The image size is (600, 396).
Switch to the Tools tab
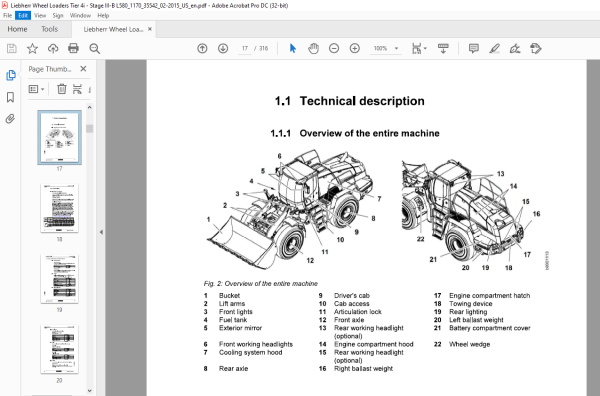50,29
